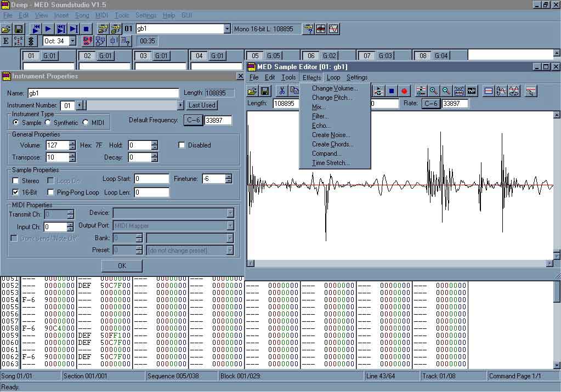Tick the Disabled checkbox
This screenshot has width=561, height=392.
pyautogui.click(x=182, y=145)
